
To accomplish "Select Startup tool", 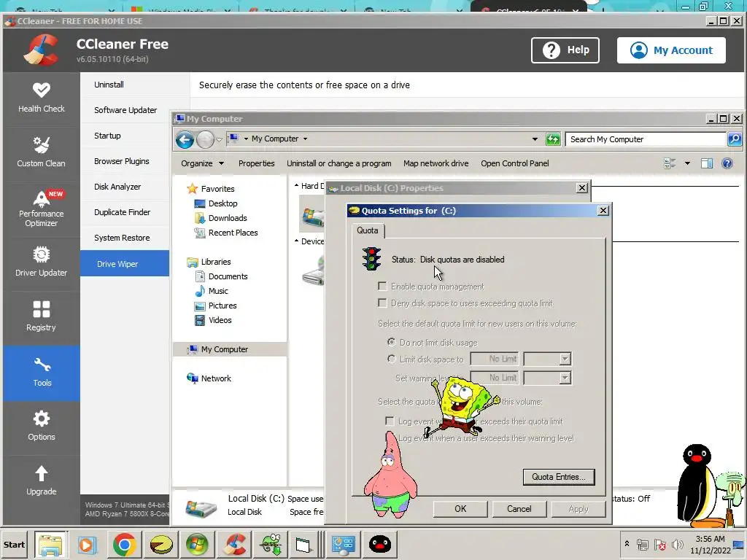I will [108, 136].
